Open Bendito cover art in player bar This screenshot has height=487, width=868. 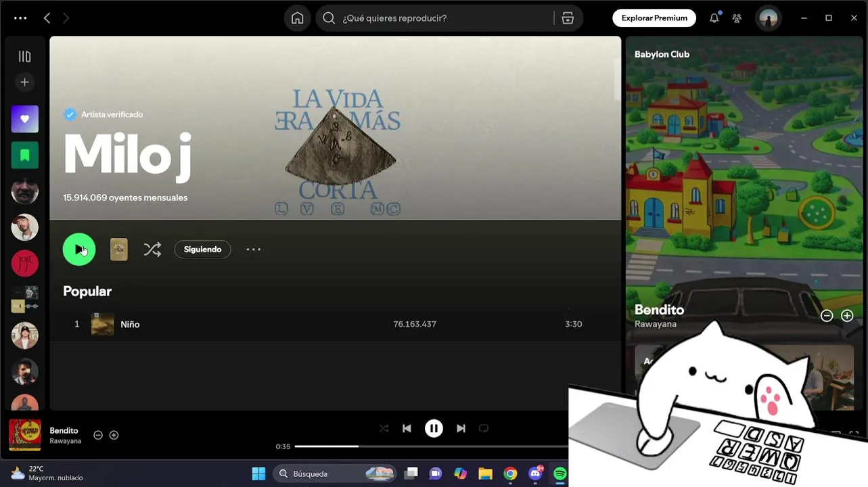tap(24, 435)
